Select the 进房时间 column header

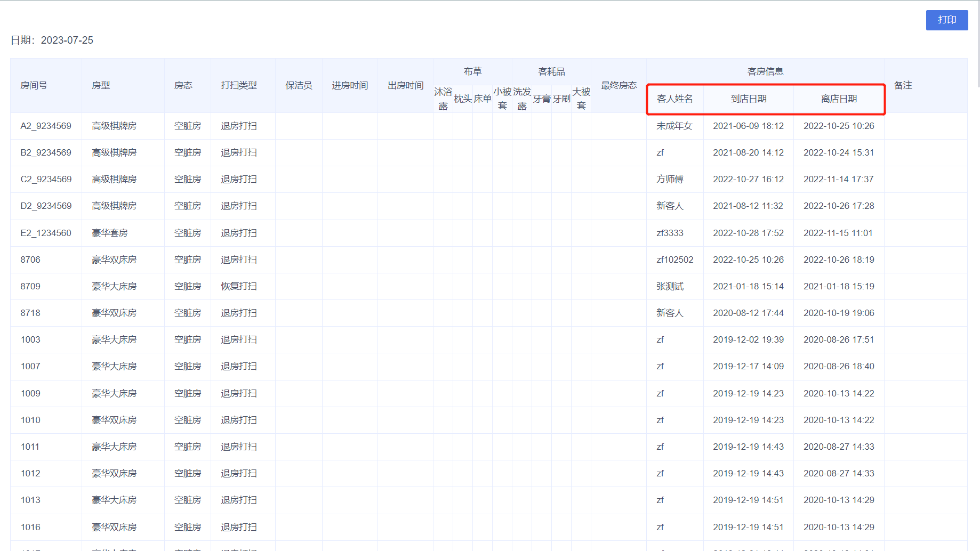[x=350, y=85]
